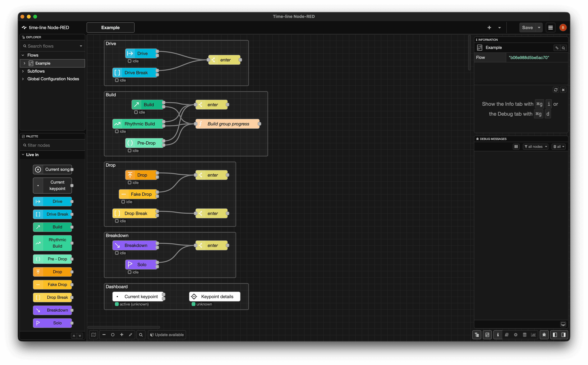Find Example flow in workspace

pyautogui.click(x=563, y=48)
